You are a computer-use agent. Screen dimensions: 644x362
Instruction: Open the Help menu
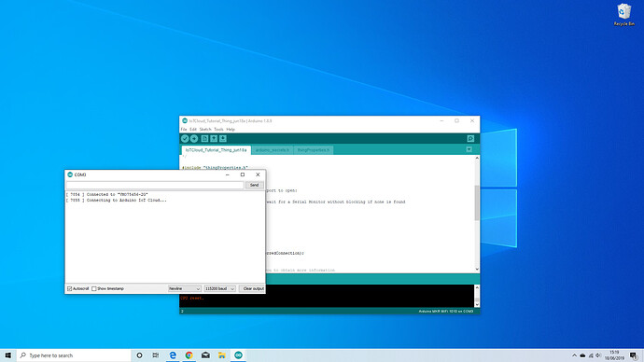(x=231, y=130)
